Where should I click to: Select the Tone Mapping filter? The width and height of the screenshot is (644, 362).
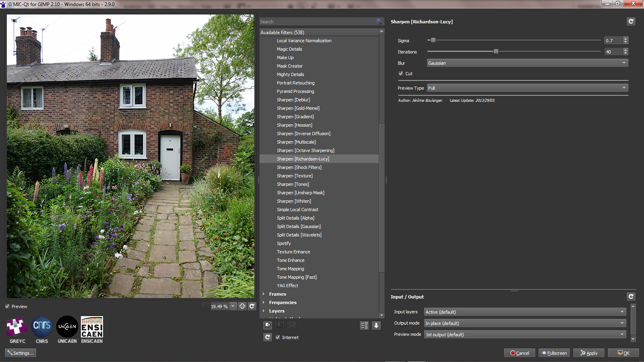tap(290, 269)
